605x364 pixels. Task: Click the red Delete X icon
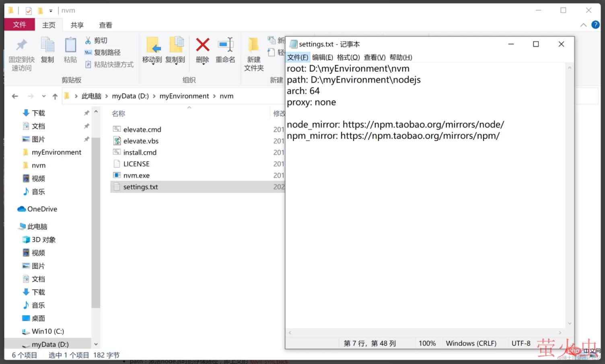coord(202,45)
